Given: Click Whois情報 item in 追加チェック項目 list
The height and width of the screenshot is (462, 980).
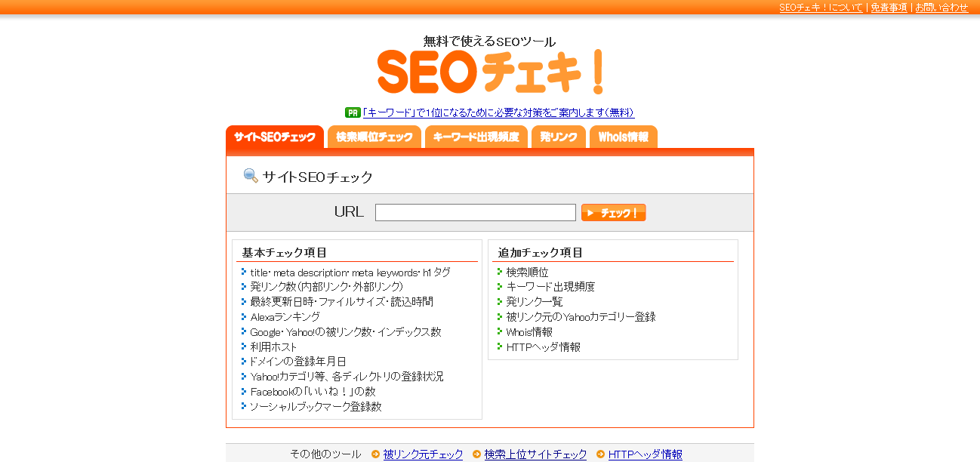Looking at the screenshot, I should click(x=529, y=331).
